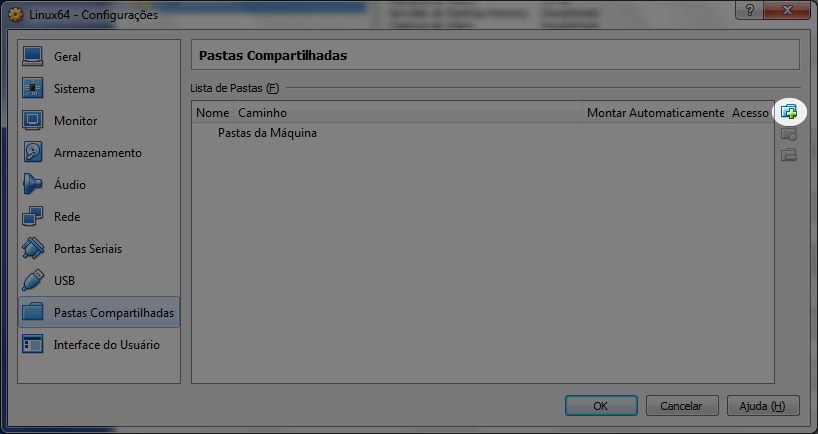Open Armazenamento settings
This screenshot has height=434, width=818.
pyautogui.click(x=99, y=153)
